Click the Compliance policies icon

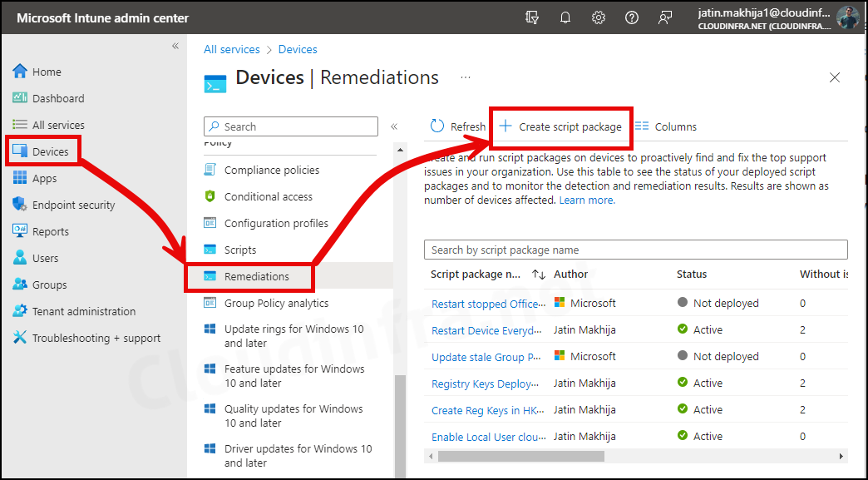click(x=210, y=170)
